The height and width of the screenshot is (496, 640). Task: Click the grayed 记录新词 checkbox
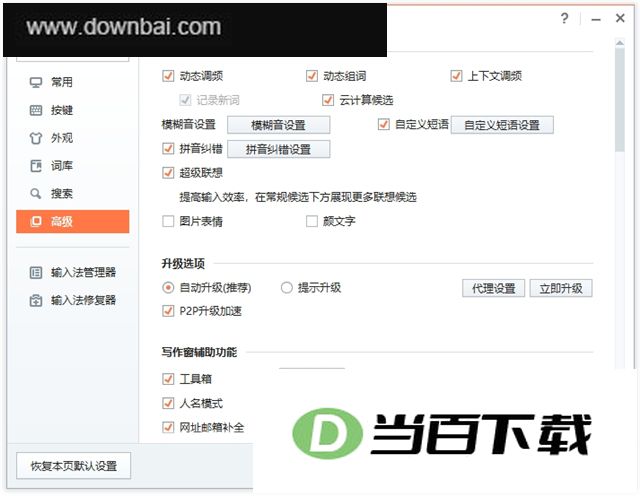coord(185,100)
